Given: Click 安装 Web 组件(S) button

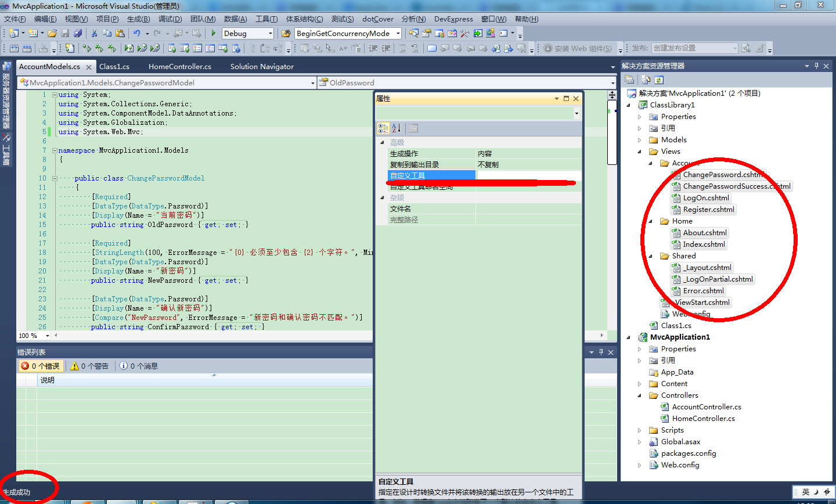Looking at the screenshot, I should [578, 48].
